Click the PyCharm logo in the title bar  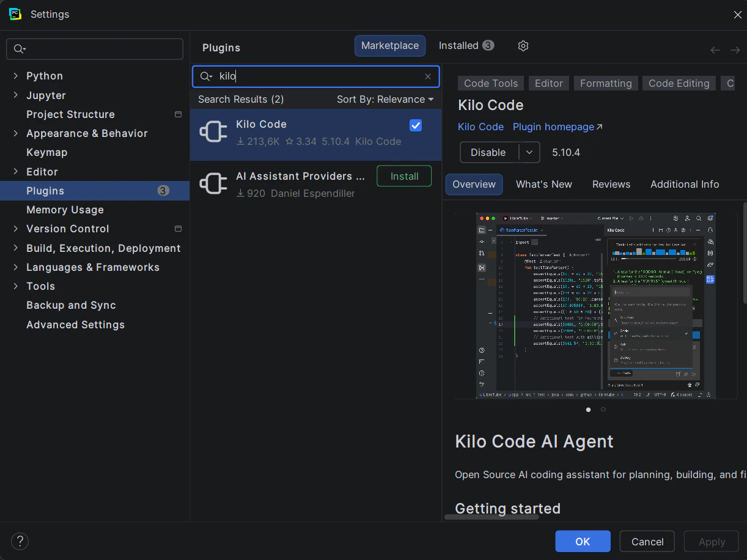(15, 13)
